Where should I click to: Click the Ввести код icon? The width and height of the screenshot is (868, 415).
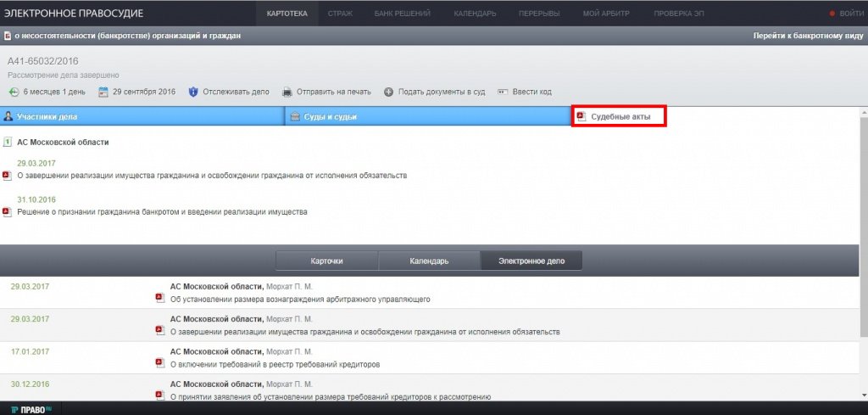click(x=503, y=92)
